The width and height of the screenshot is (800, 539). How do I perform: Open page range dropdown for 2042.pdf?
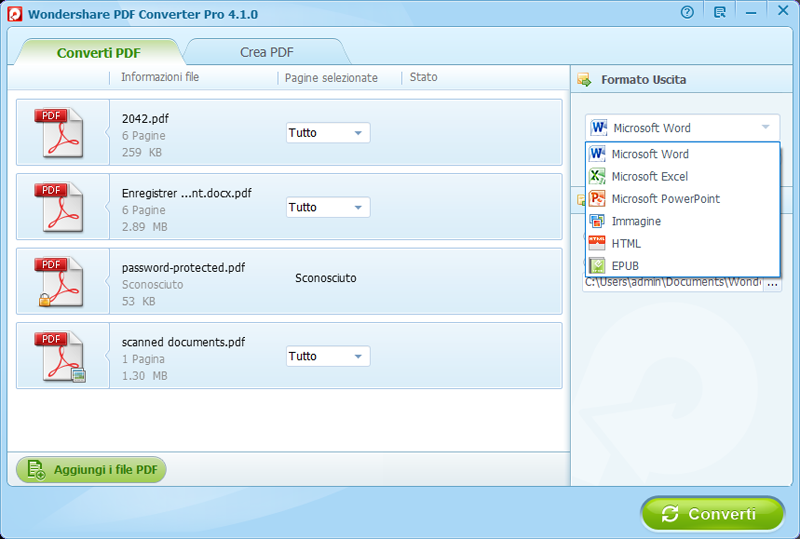pos(328,133)
